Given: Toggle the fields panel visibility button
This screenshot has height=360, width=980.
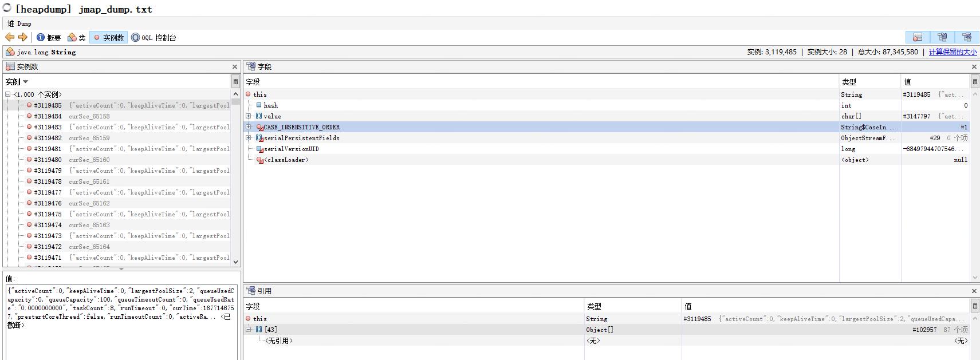Looking at the screenshot, I should 942,37.
